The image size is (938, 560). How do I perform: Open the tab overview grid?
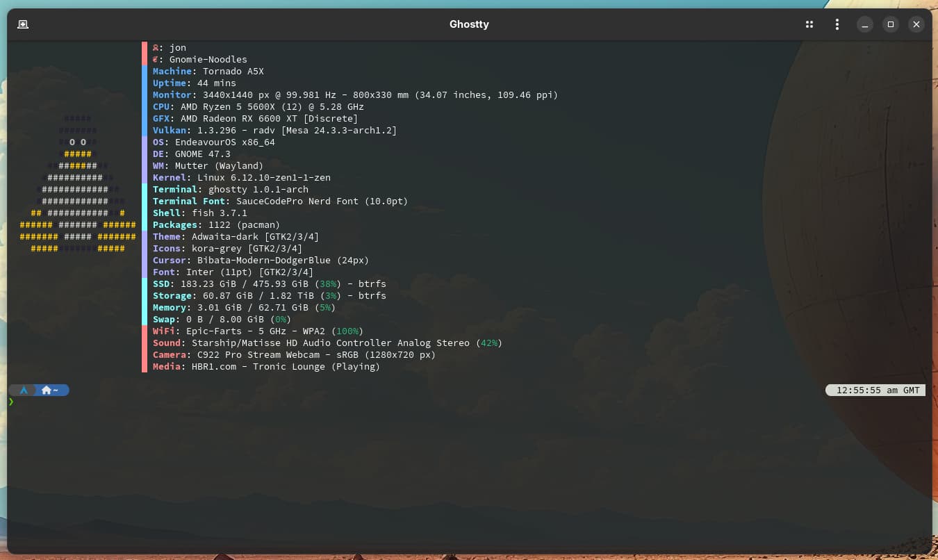(809, 24)
